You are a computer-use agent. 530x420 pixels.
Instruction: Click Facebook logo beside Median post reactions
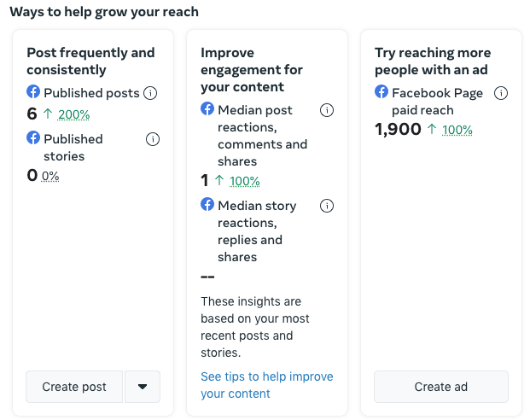[x=207, y=109]
